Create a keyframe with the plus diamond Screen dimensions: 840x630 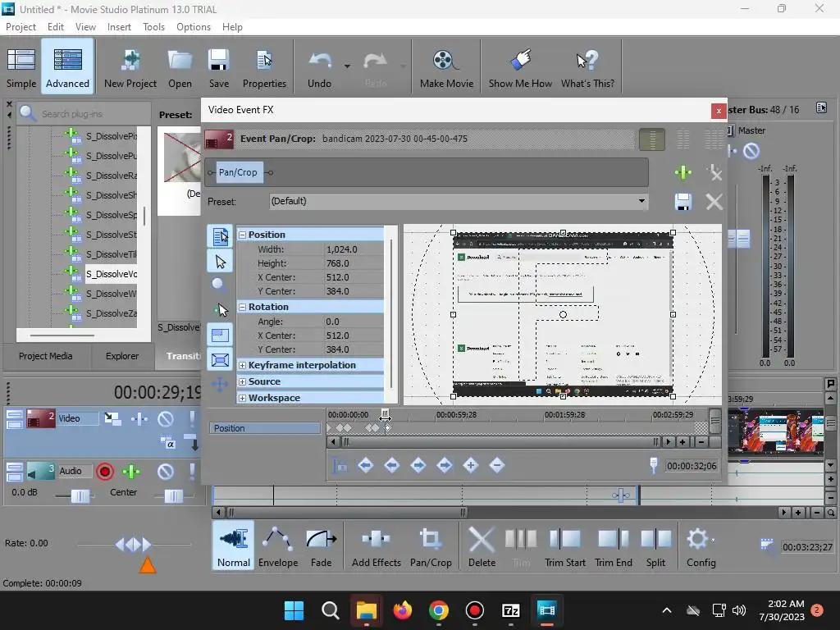point(470,465)
